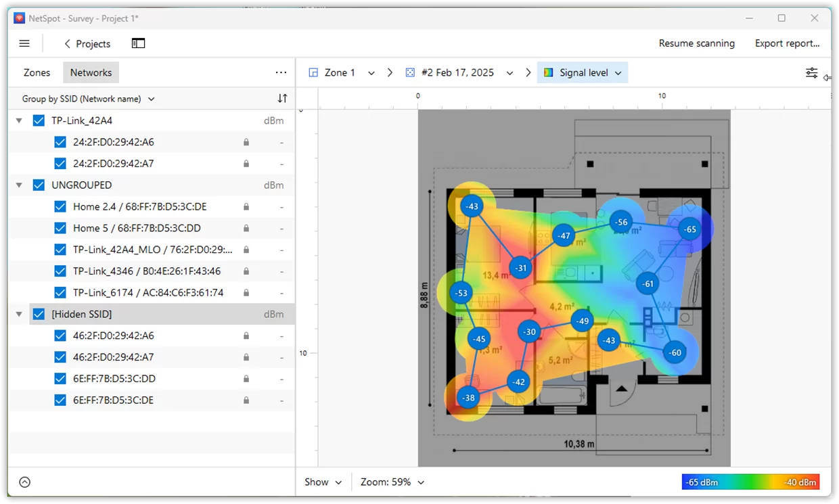Select the -31 measurement point
The image size is (839, 504).
[520, 268]
